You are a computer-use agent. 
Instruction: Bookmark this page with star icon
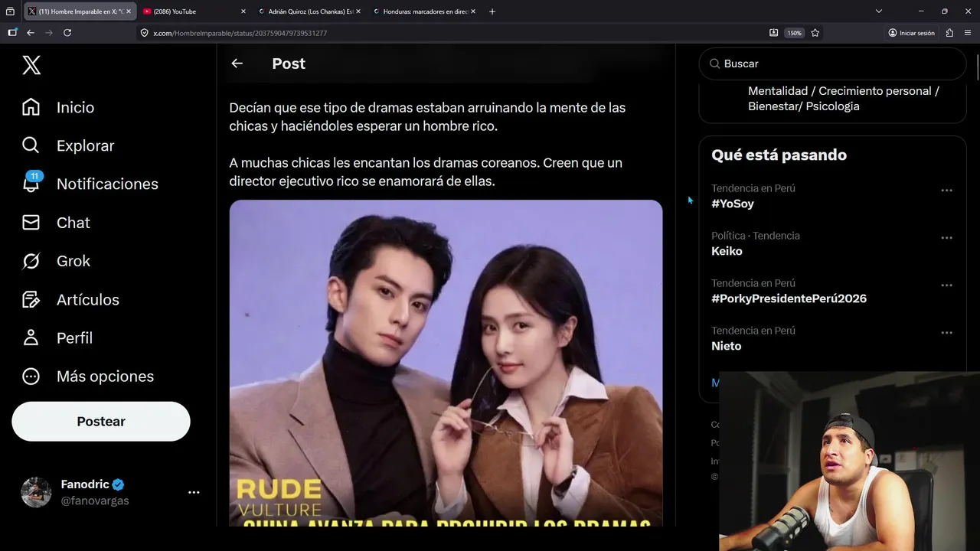(x=815, y=33)
